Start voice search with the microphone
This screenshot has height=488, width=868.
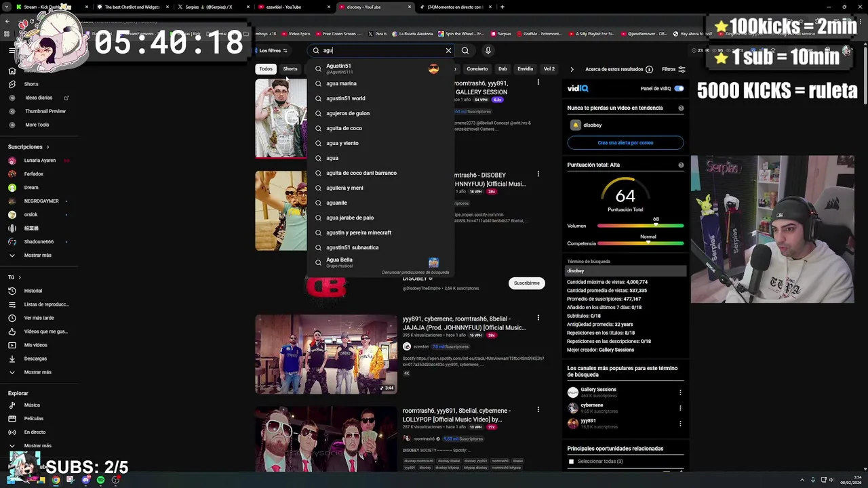[488, 50]
